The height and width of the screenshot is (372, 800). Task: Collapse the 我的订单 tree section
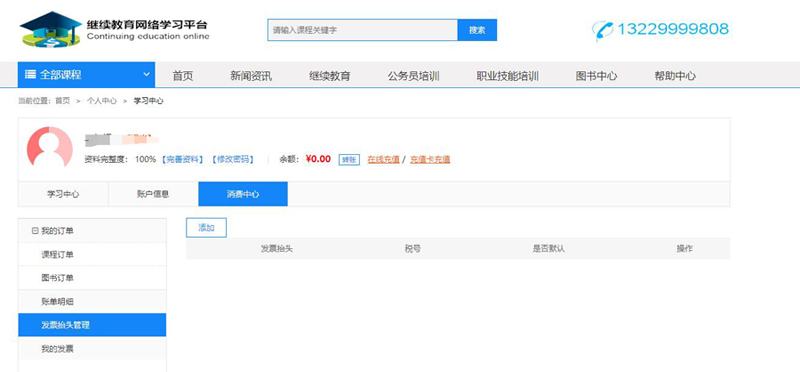tap(35, 231)
